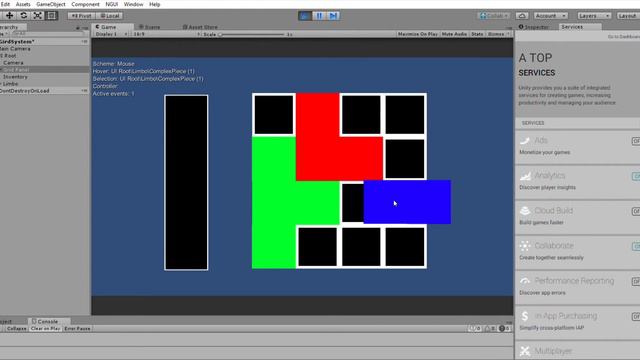This screenshot has height=360, width=640.
Task: Toggle Mute Audio in Game view
Action: click(x=454, y=34)
